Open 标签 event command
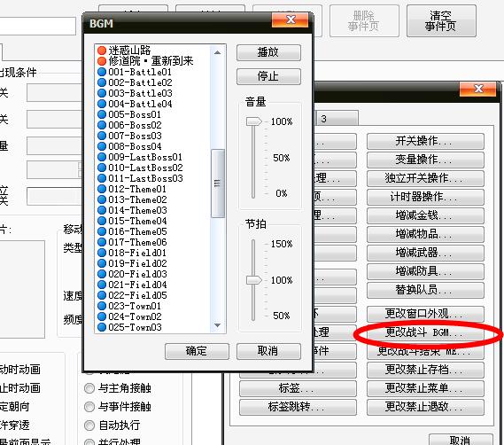 [x=298, y=388]
